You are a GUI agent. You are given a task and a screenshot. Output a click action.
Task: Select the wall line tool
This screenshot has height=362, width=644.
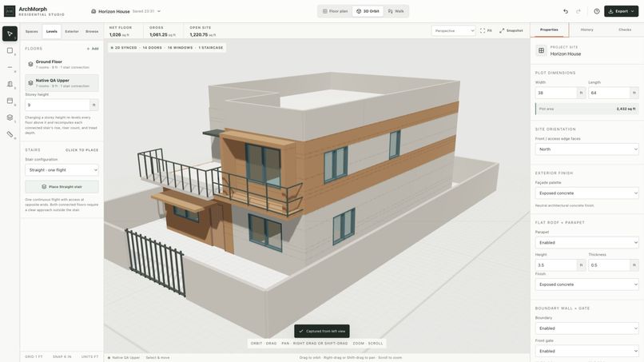10,67
